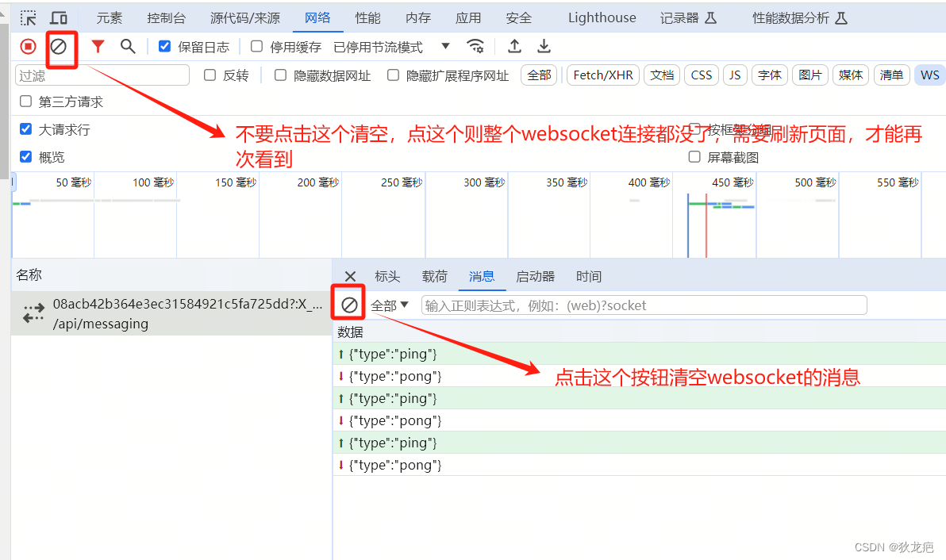
Task: Switch to the 载荷 details tab
Action: pos(434,276)
